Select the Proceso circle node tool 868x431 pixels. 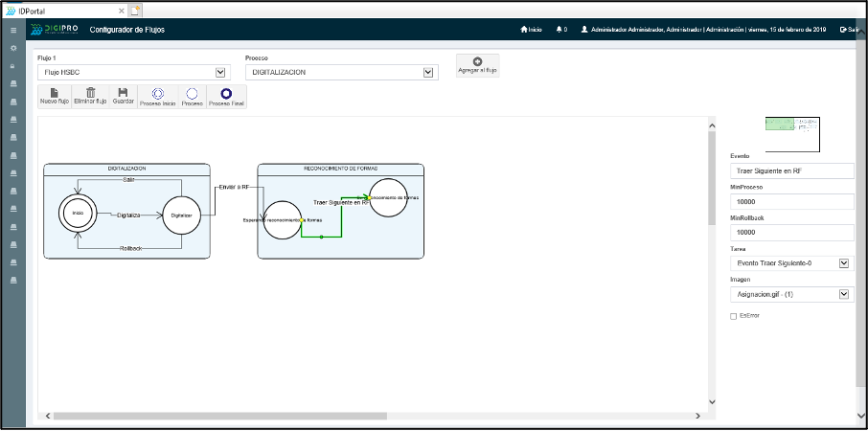click(192, 96)
